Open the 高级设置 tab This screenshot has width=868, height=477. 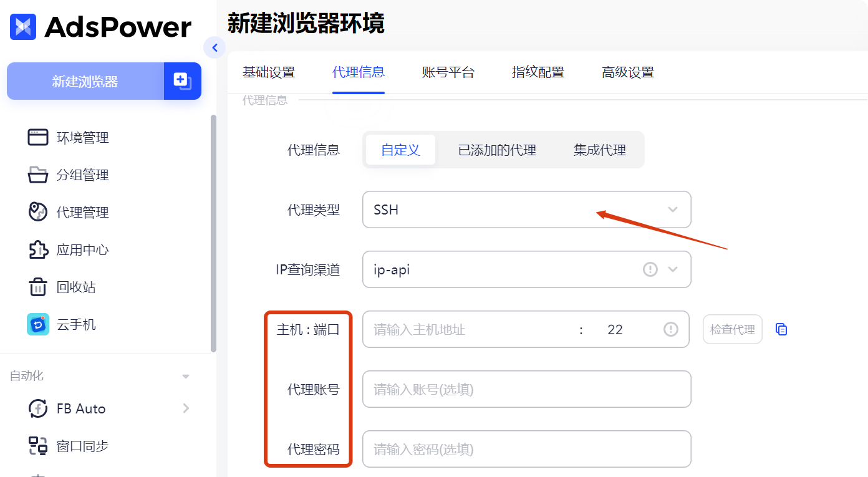point(627,72)
